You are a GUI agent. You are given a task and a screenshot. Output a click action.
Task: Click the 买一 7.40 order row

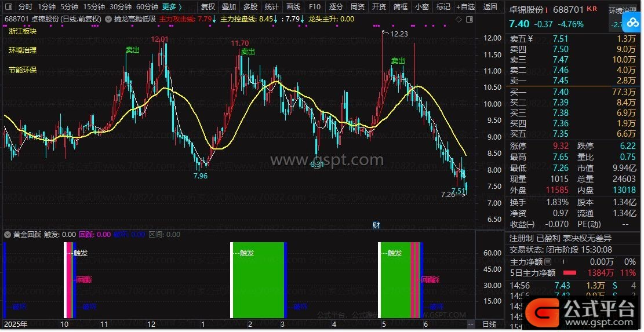573,92
